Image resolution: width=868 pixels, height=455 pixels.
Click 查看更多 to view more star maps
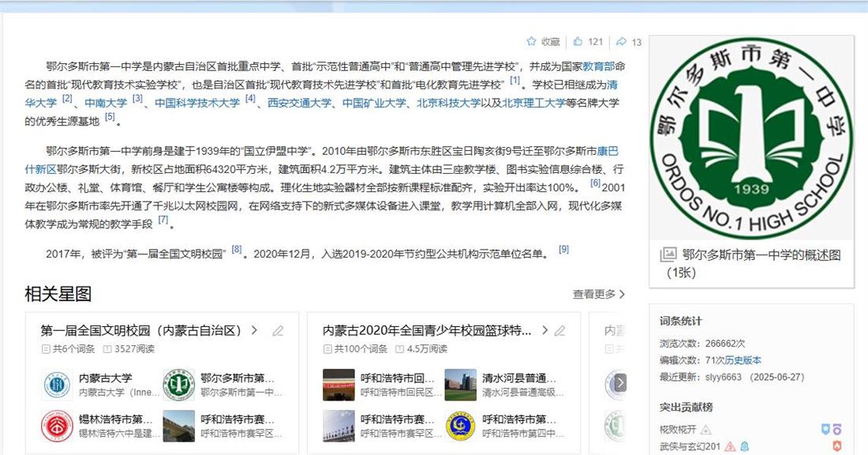(599, 295)
